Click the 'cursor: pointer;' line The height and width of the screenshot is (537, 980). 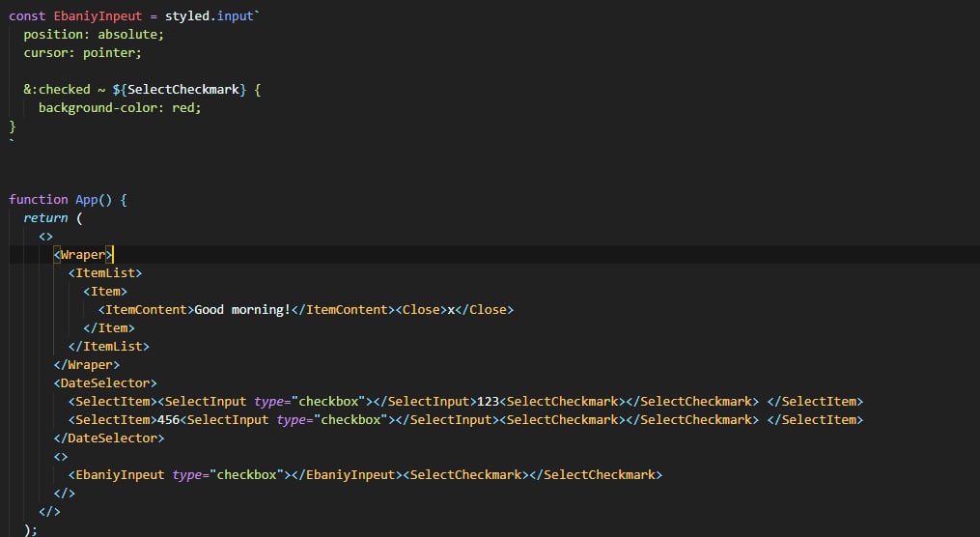(x=82, y=53)
